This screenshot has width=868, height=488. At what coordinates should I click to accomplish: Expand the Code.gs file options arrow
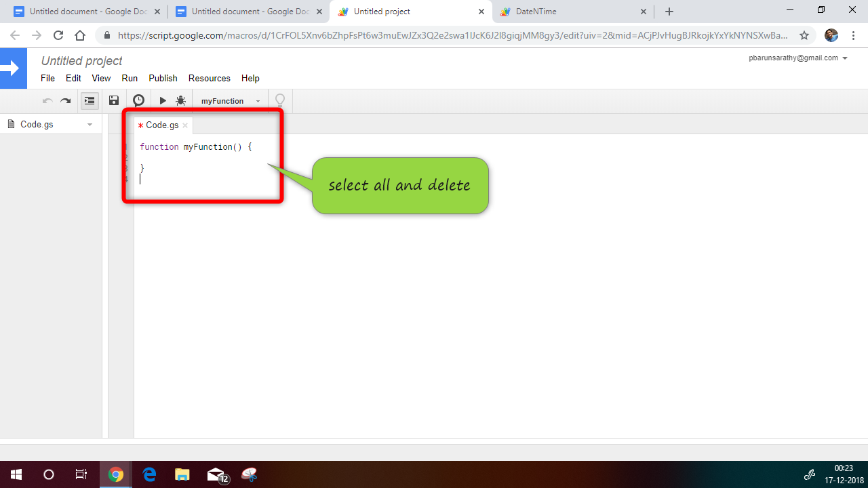[x=90, y=125]
